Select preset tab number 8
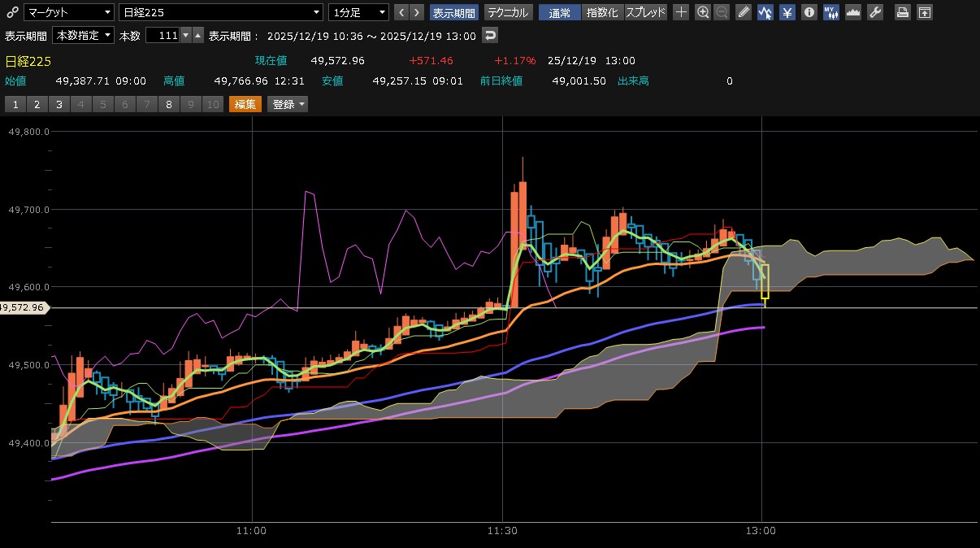Viewport: 980px width, 548px height. coord(169,104)
